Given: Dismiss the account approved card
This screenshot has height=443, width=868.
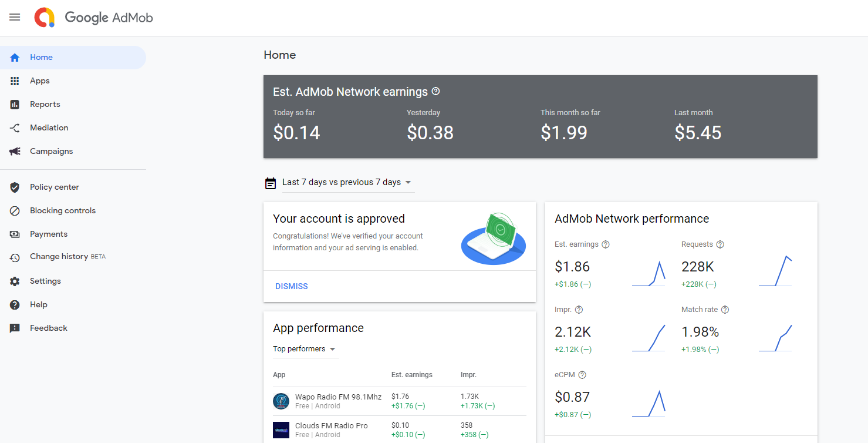Looking at the screenshot, I should coord(292,287).
